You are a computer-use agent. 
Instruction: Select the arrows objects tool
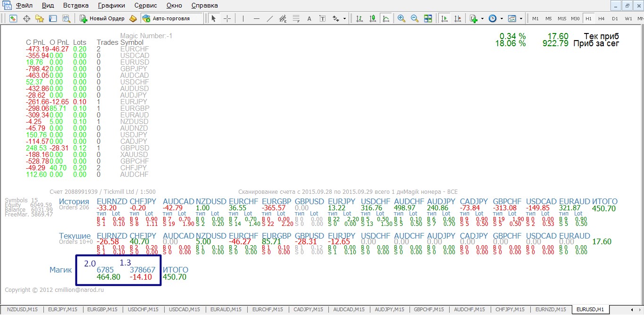tap(336, 18)
